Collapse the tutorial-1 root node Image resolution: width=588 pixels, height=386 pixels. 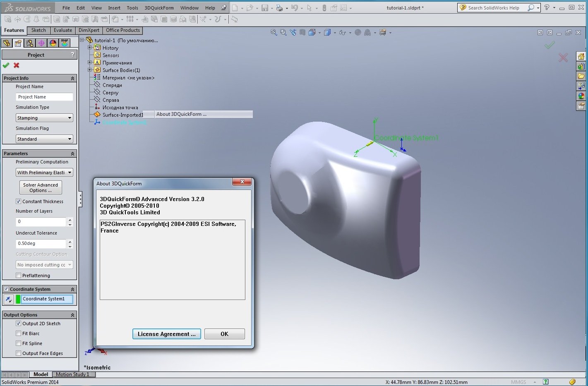[x=82, y=40]
